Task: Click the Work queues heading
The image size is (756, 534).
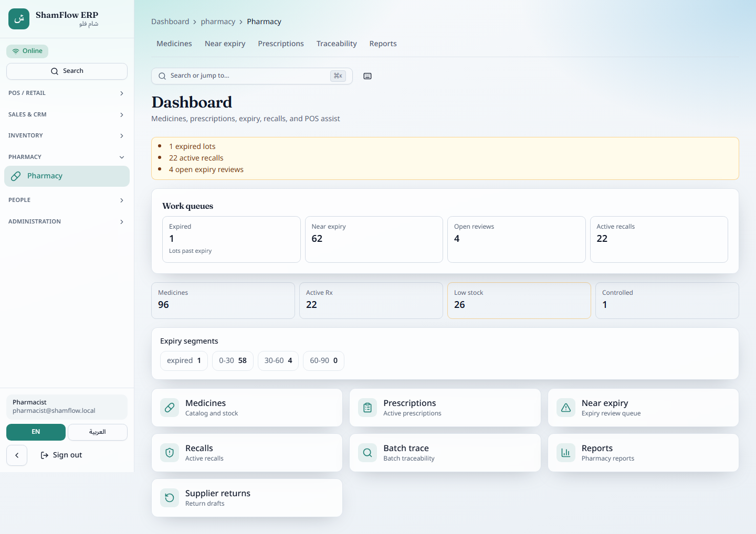Action: (188, 206)
